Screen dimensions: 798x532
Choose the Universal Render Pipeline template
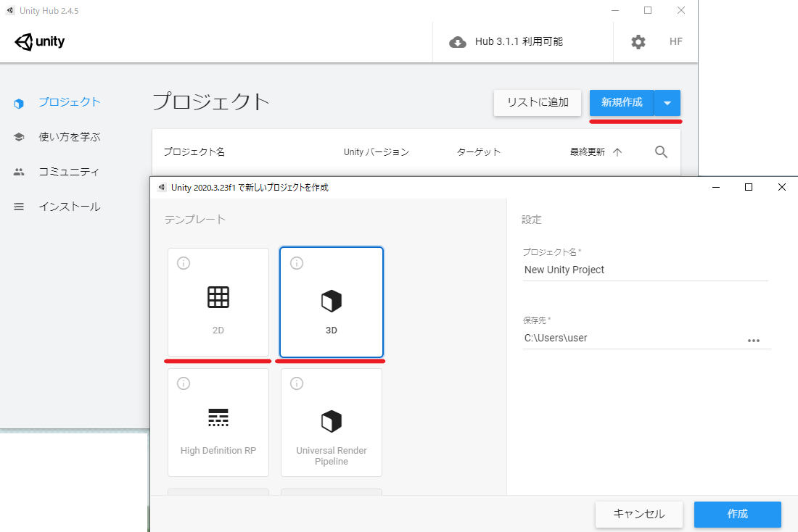click(332, 422)
